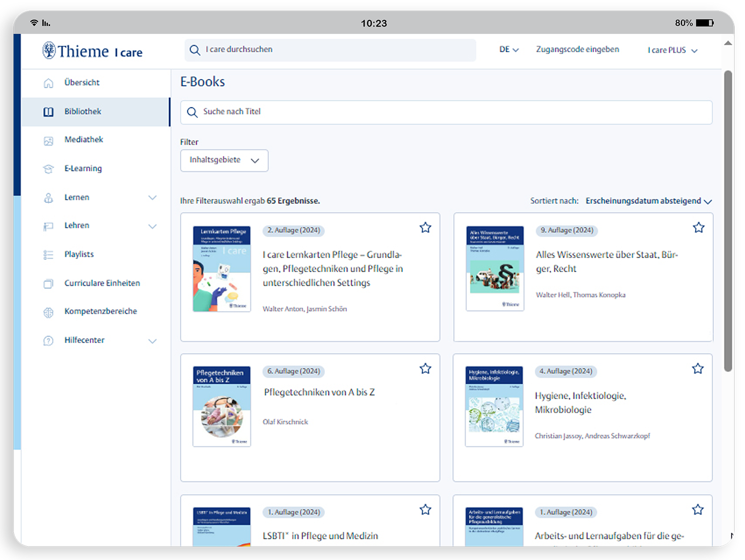The height and width of the screenshot is (560, 745).
Task: Click the Suche nach Titel field
Action: click(446, 112)
